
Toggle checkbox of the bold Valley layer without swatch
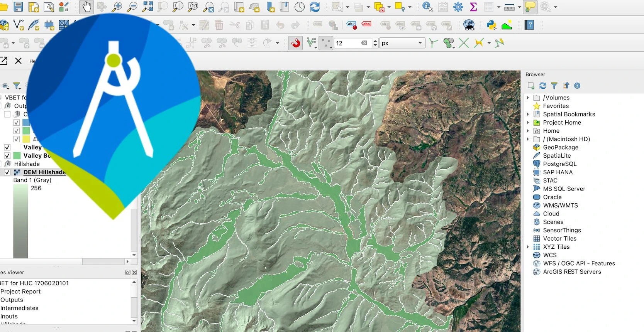[7, 147]
